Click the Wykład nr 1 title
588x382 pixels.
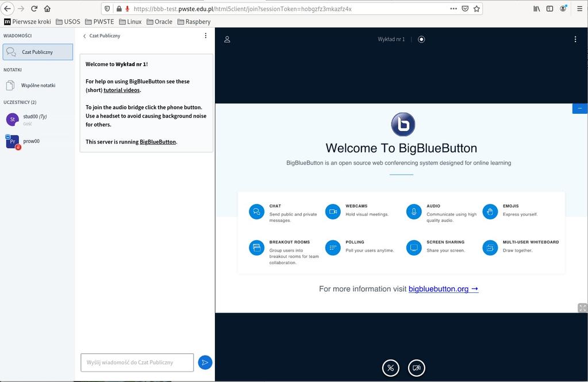pos(391,40)
